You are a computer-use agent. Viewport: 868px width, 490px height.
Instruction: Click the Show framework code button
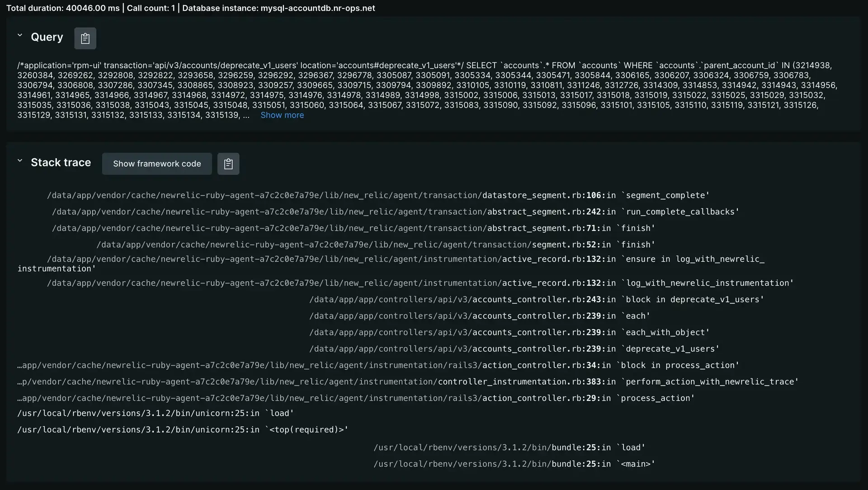pyautogui.click(x=156, y=164)
